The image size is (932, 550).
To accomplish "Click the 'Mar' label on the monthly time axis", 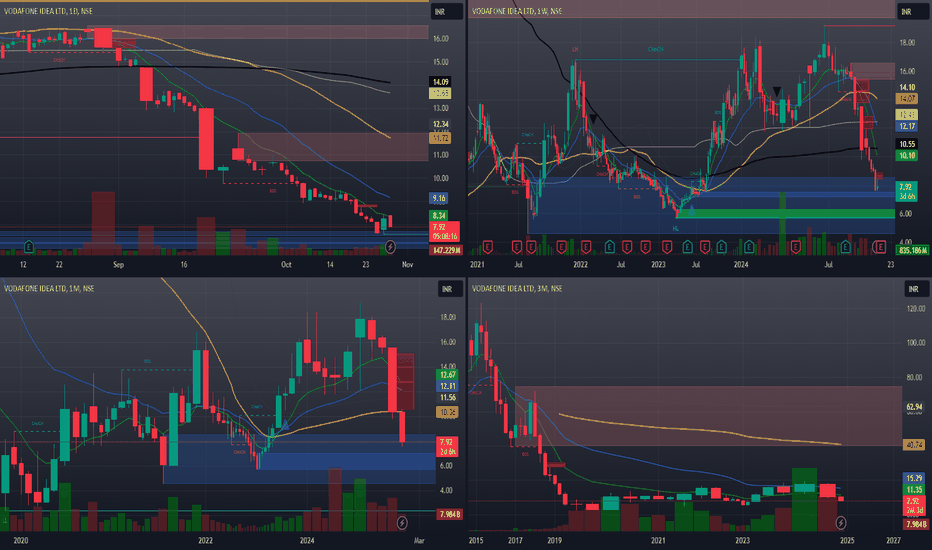I will 419,540.
